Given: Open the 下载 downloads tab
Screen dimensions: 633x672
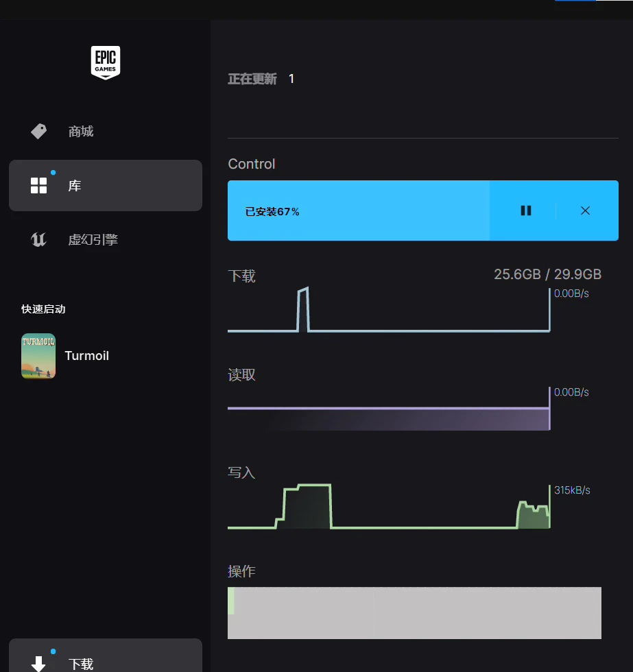Looking at the screenshot, I should pyautogui.click(x=106, y=656).
